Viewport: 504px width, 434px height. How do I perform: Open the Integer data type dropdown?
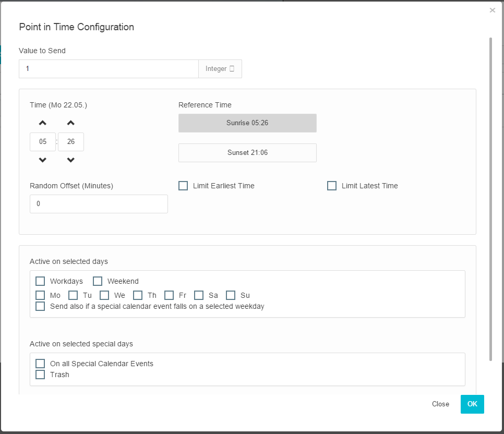pyautogui.click(x=220, y=69)
